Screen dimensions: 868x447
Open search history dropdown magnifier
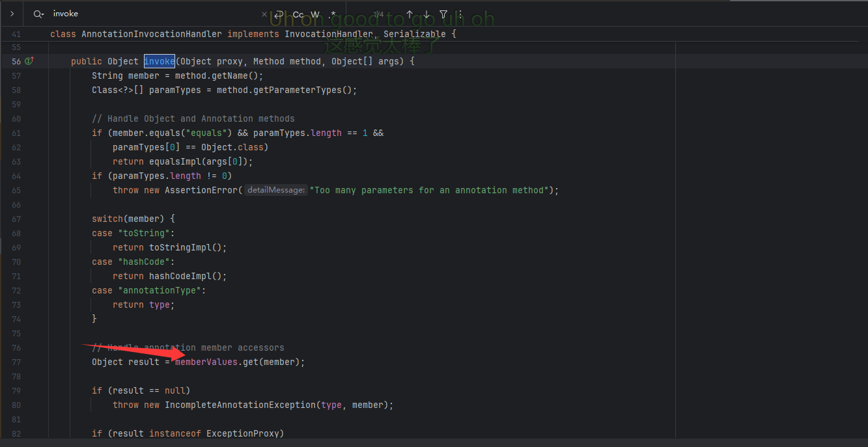(39, 14)
